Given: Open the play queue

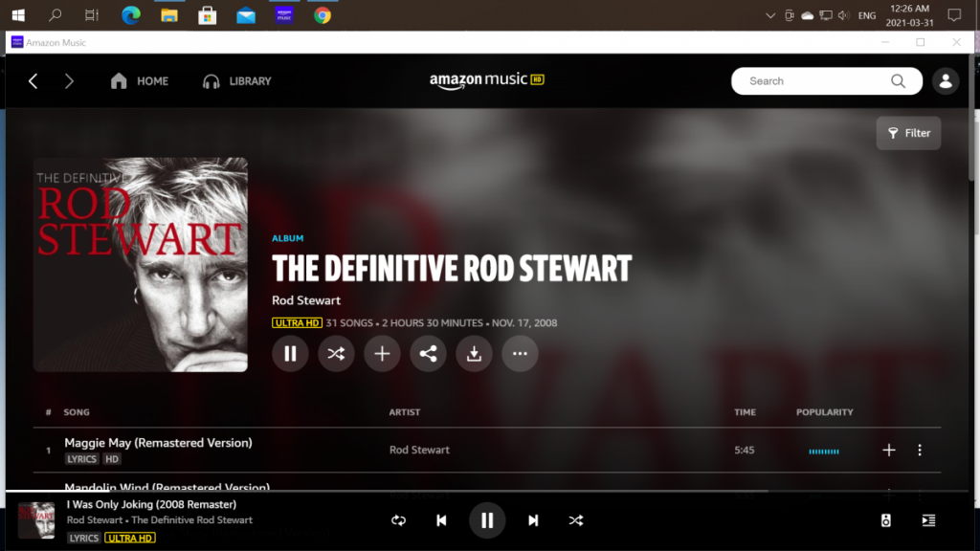Looking at the screenshot, I should (x=928, y=520).
